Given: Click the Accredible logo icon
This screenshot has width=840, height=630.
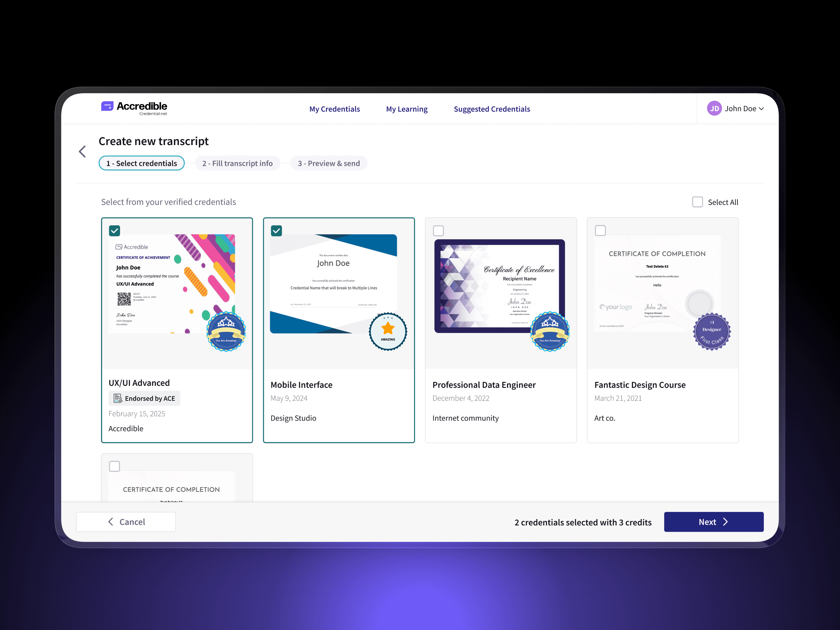Looking at the screenshot, I should pos(107,106).
